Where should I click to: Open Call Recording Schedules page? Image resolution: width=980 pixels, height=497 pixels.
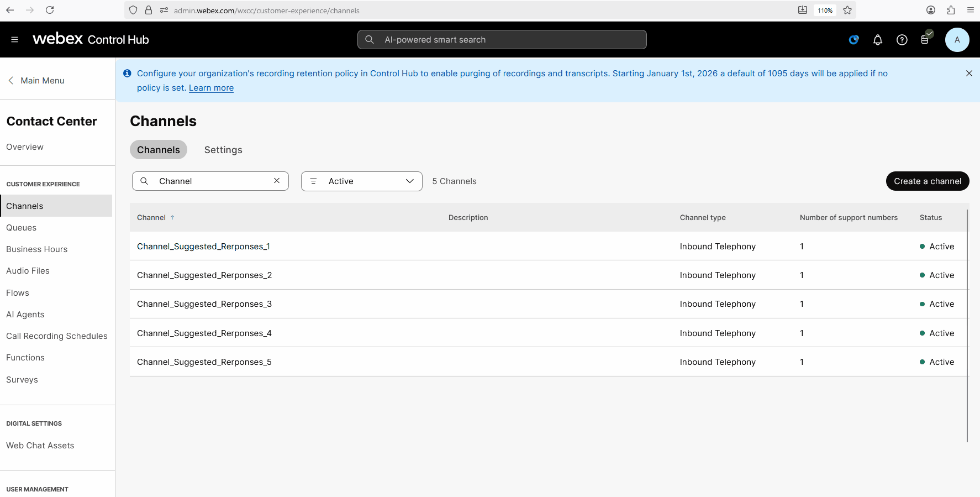coord(57,336)
